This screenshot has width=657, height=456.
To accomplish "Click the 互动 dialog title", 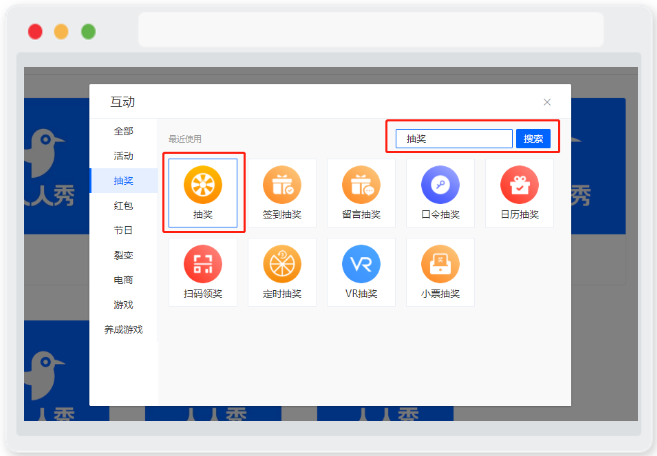I will click(122, 102).
